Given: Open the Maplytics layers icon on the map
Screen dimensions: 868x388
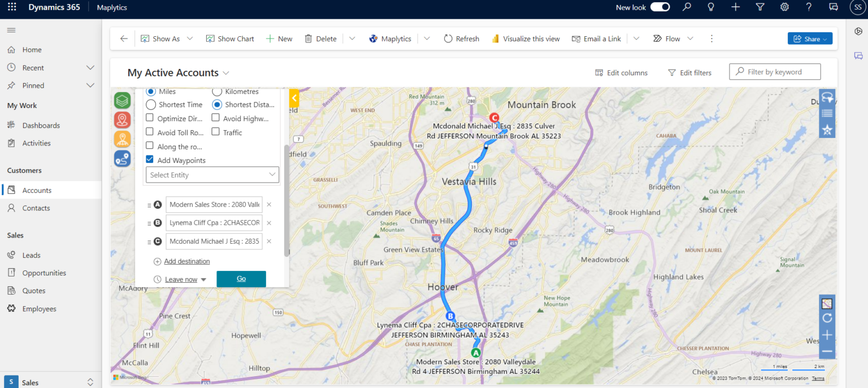Looking at the screenshot, I should tap(122, 100).
